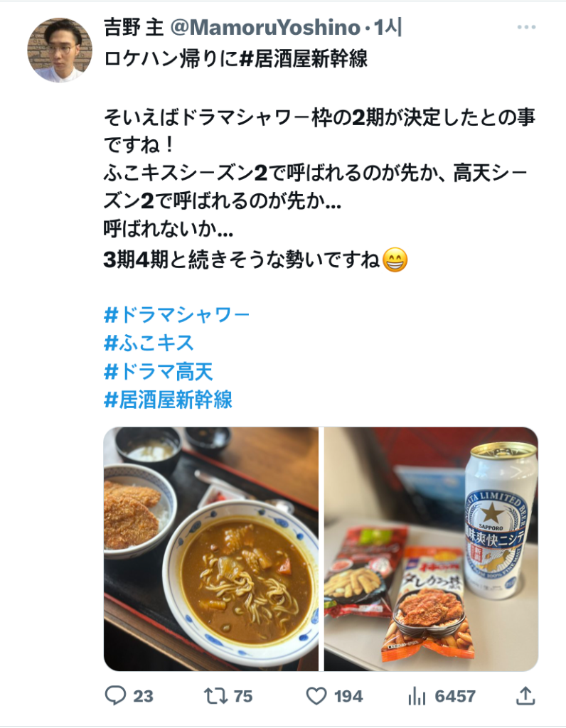Screen dimensions: 566x728
Task: Open the curry noodle photo
Action: pyautogui.click(x=210, y=549)
